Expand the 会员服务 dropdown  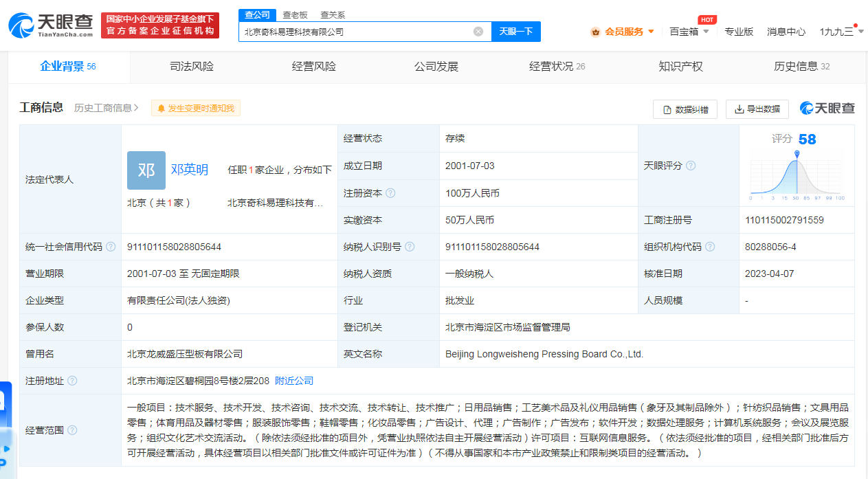click(x=651, y=32)
